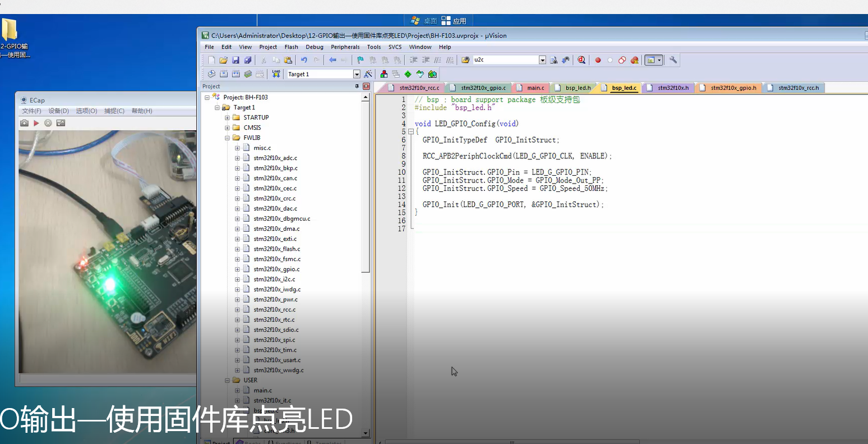
Task: Click the Find in Files magnifier icon
Action: point(555,60)
